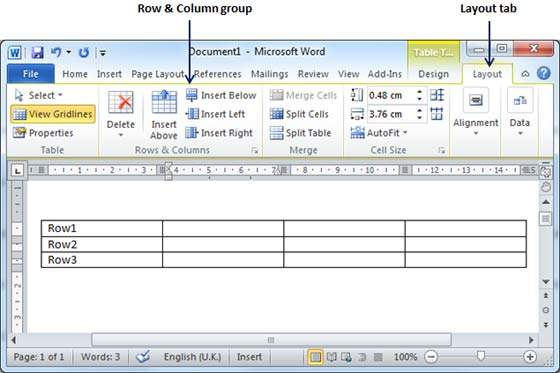Click the Row1 table cell

(102, 228)
